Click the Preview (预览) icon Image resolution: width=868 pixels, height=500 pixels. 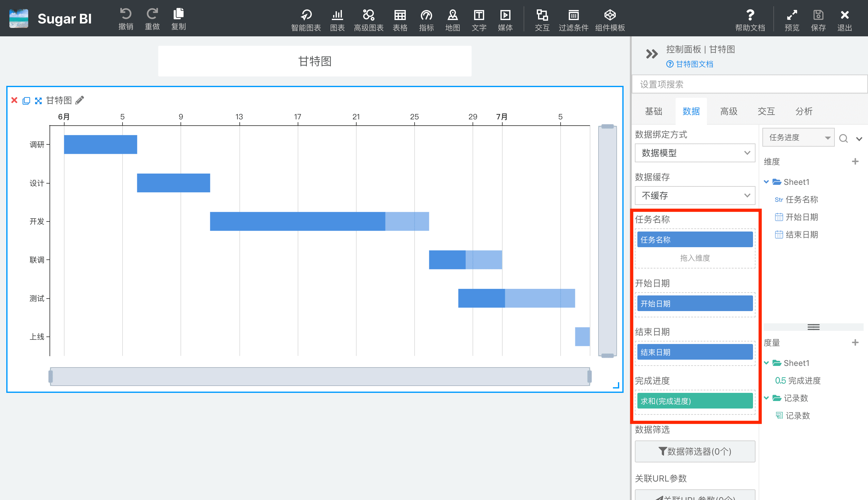click(792, 20)
